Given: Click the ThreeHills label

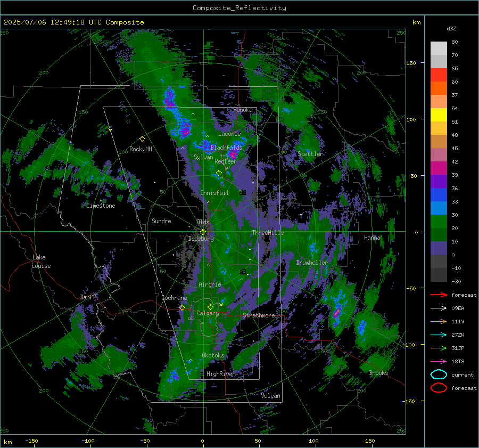Looking at the screenshot, I should [x=268, y=233].
